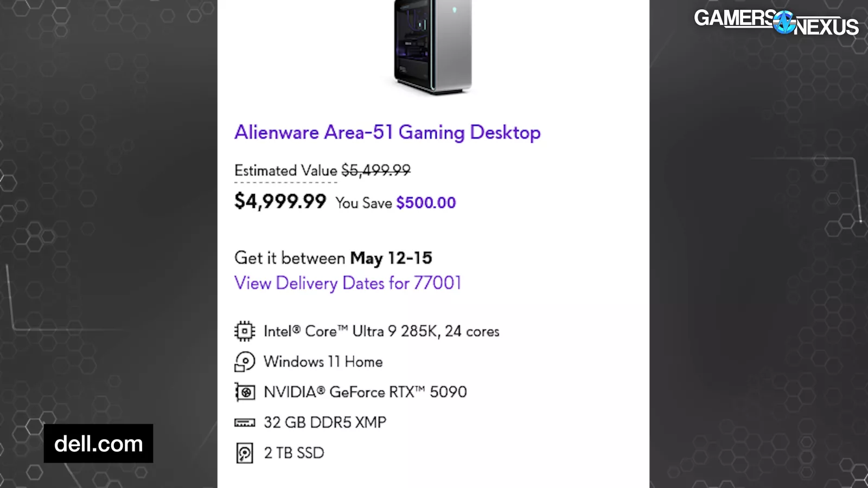The height and width of the screenshot is (488, 868).
Task: Select the Windows 11 Home spec text
Action: point(323,362)
